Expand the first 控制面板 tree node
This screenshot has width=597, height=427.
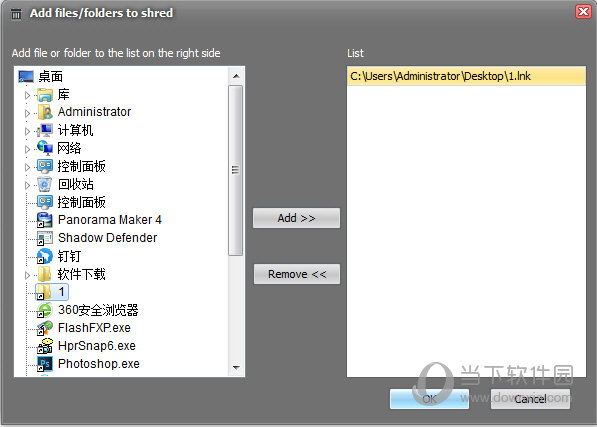point(27,167)
